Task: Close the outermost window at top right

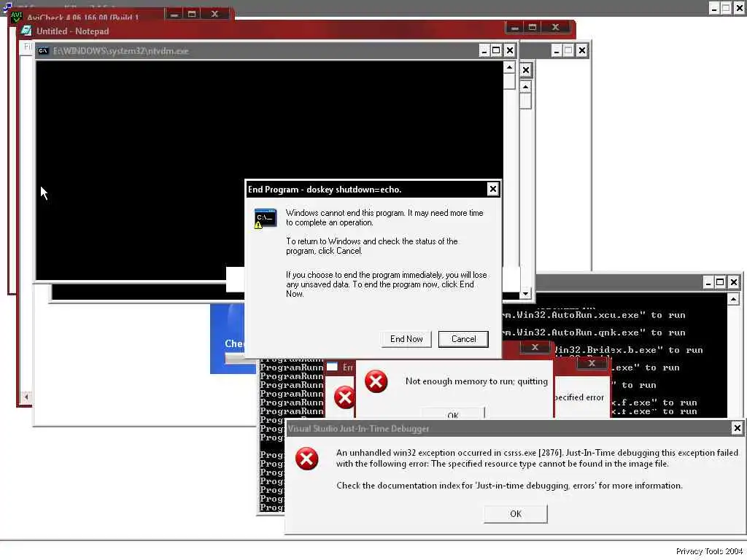Action: [x=740, y=9]
